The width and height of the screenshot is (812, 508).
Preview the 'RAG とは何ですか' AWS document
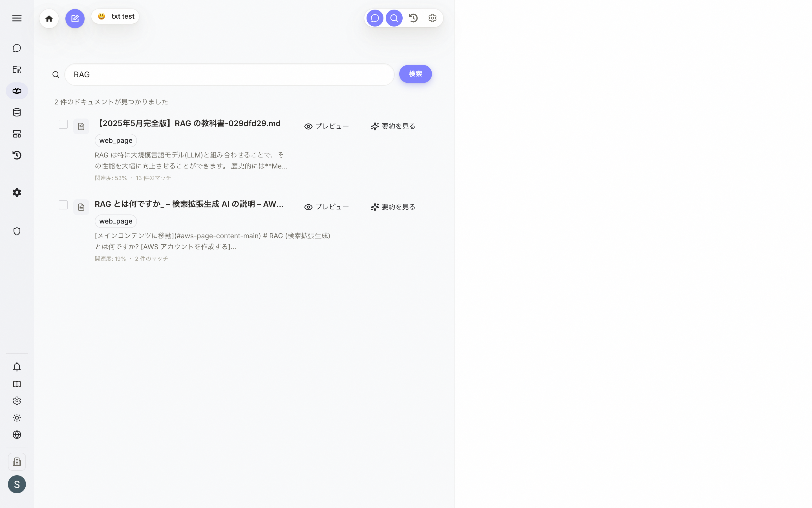326,207
